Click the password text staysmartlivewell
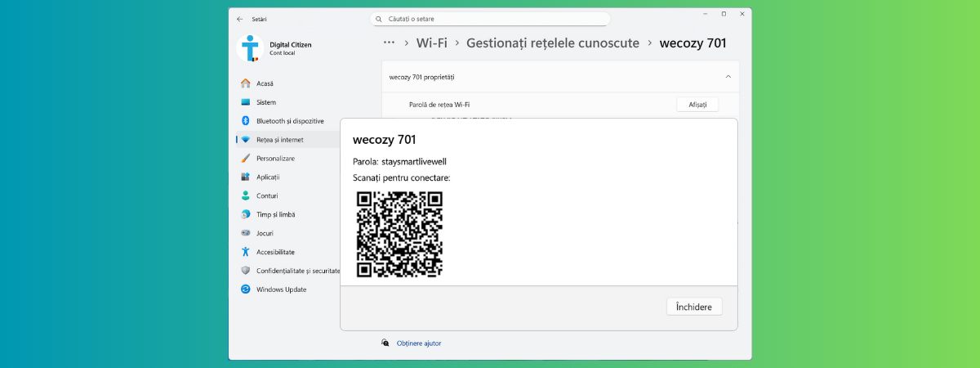 (414, 161)
